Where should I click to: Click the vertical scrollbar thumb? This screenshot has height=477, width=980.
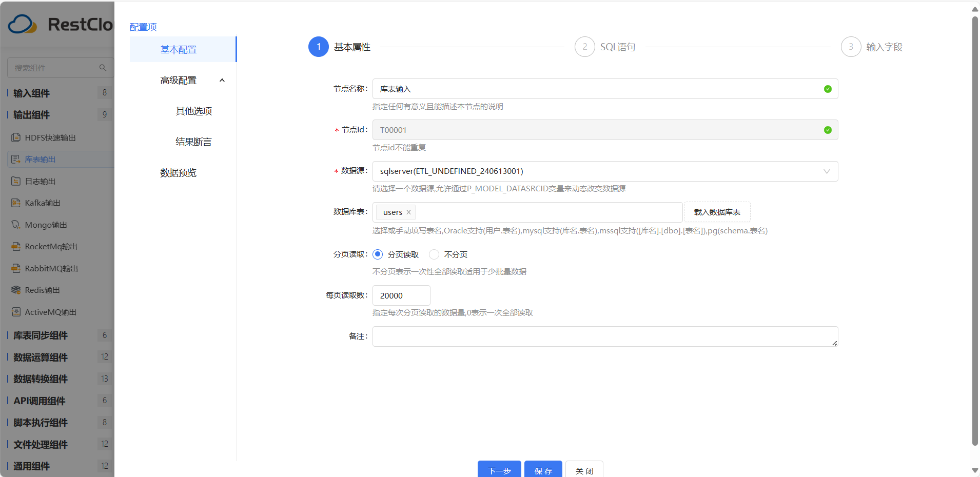pyautogui.click(x=975, y=231)
